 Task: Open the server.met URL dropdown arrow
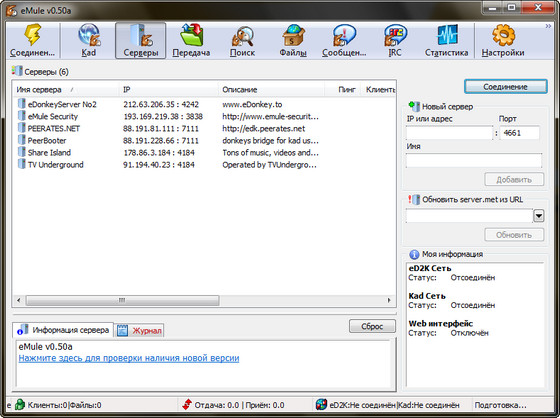[x=539, y=216]
